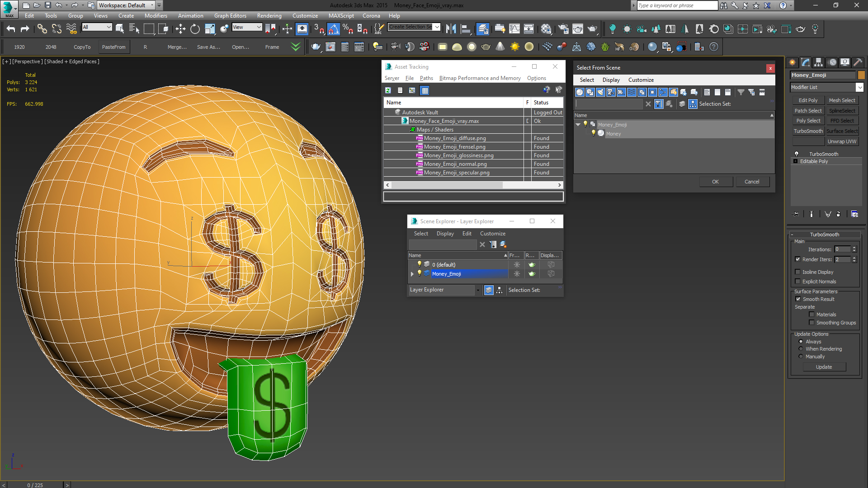Click the help question-mark icon in second toolbar

(714, 47)
